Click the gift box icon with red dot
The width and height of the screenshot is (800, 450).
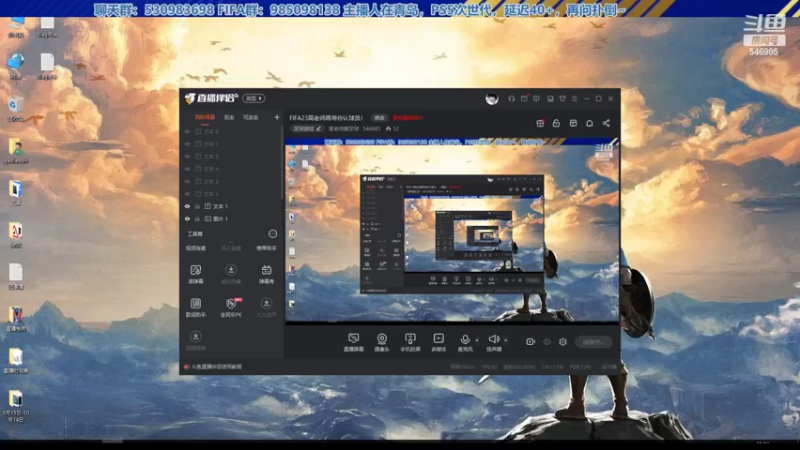tap(540, 123)
